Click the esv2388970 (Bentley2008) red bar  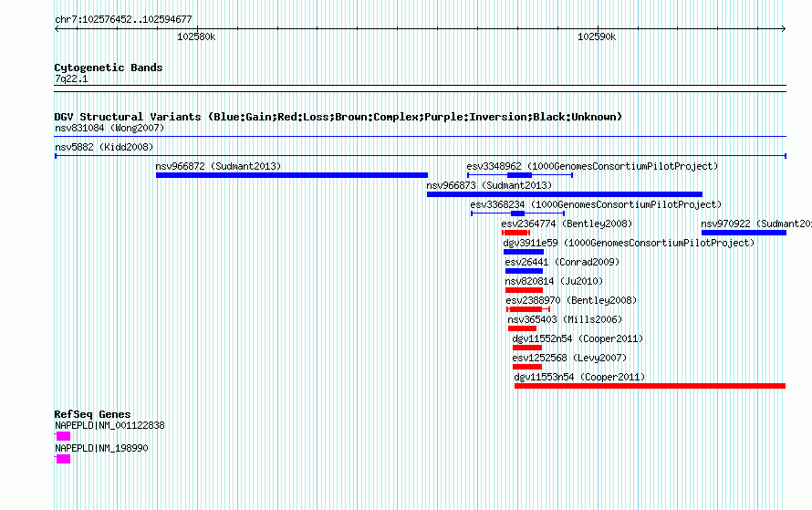click(x=527, y=309)
